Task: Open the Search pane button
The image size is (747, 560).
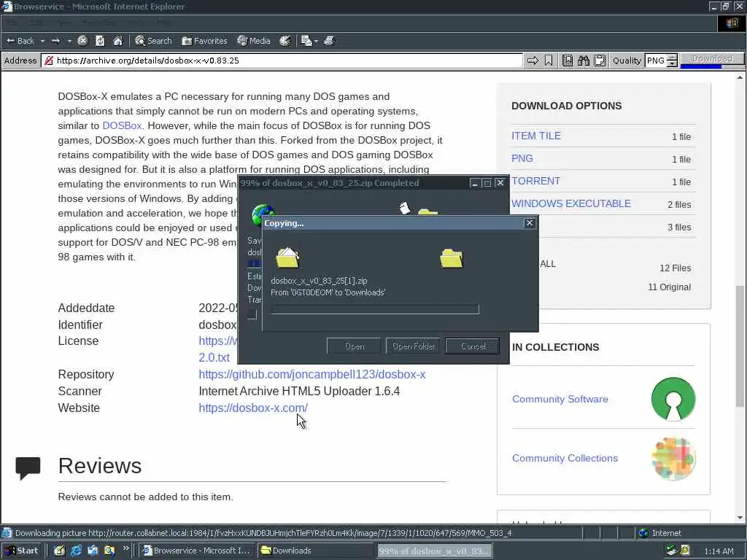Action: click(x=153, y=41)
